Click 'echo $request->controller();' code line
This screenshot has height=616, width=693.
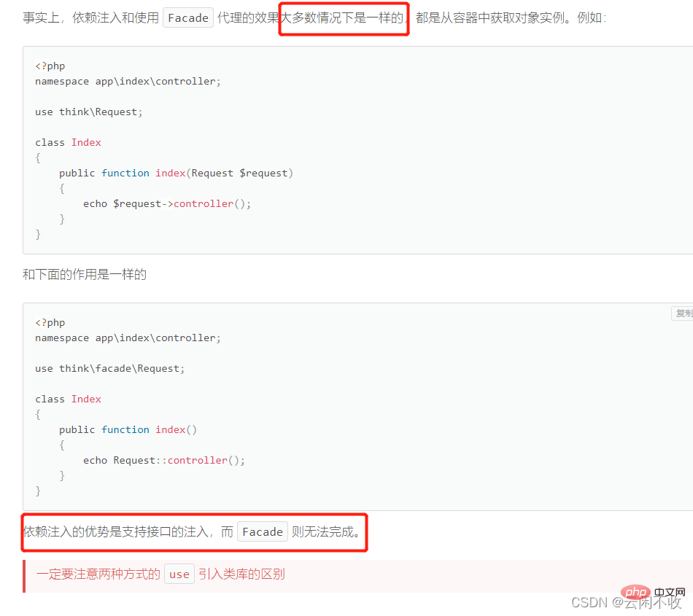[167, 203]
